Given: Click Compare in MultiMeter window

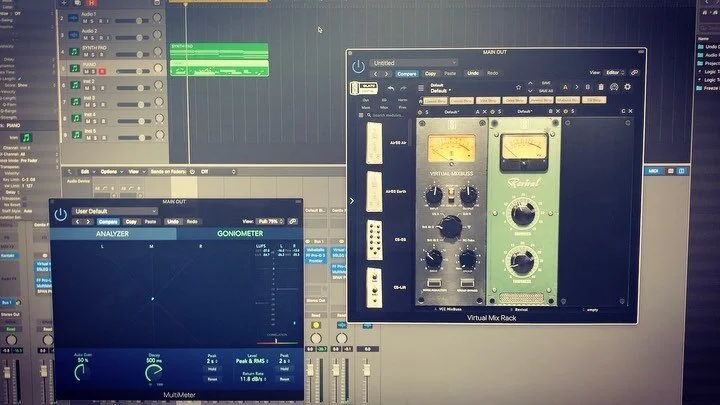Looking at the screenshot, I should point(108,222).
